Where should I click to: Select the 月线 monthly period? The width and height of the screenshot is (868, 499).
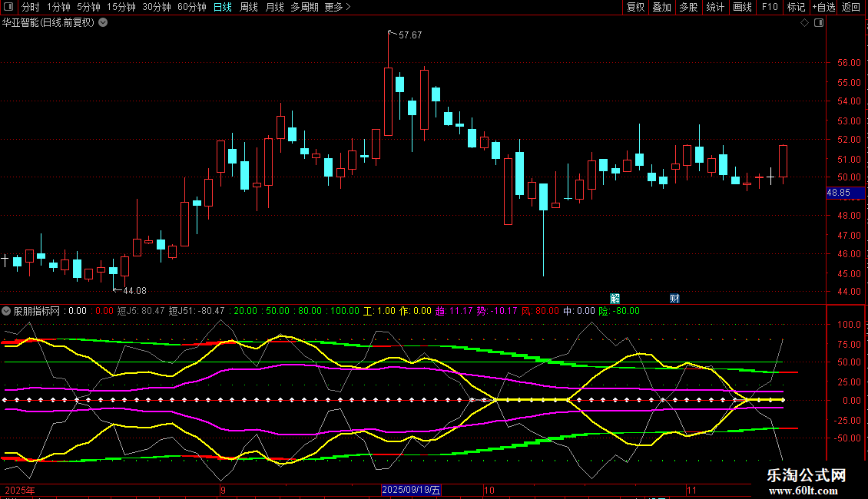[274, 7]
